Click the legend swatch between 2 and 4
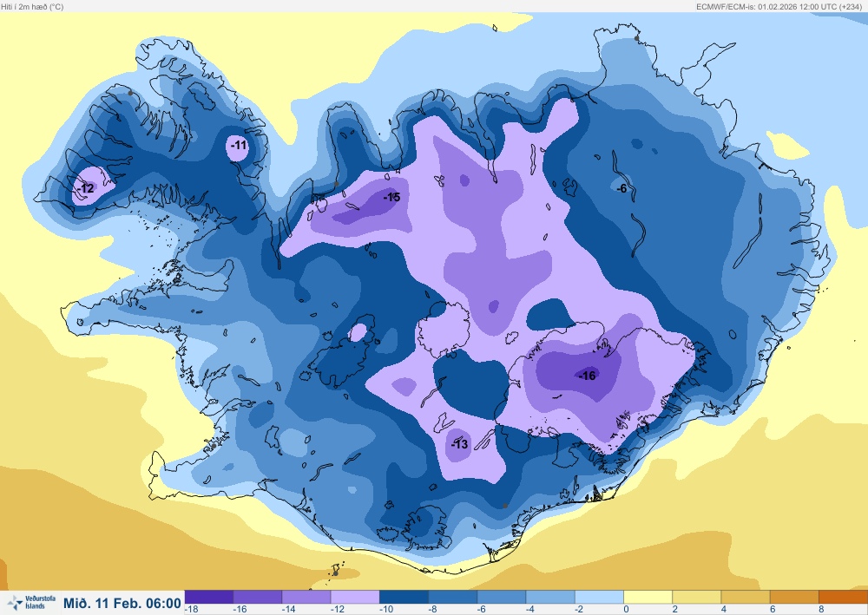Screen dimensions: 868x615 [696, 597]
